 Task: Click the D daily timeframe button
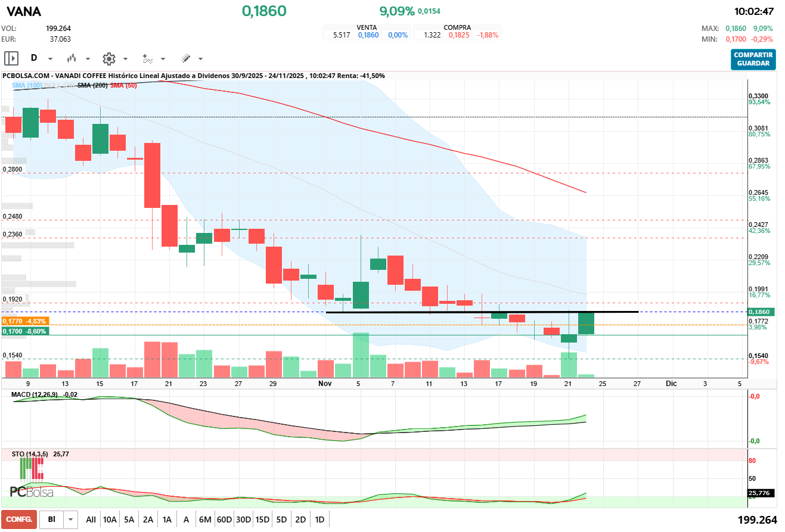[34, 58]
